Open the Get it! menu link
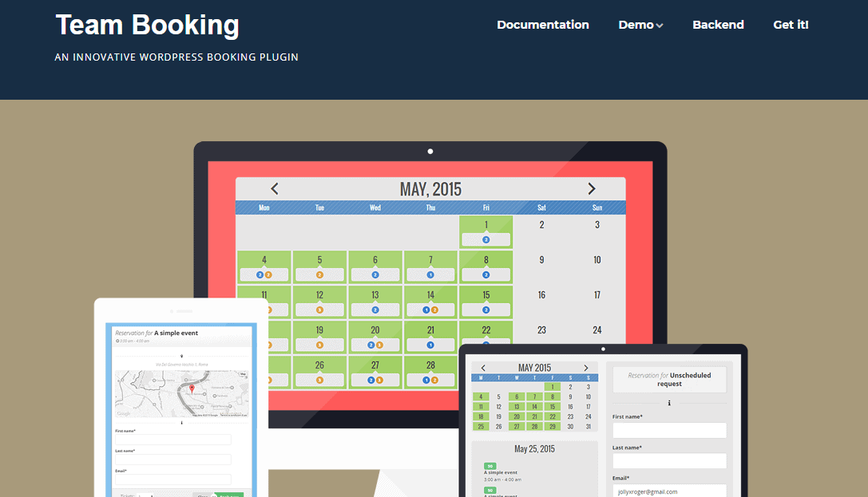868x497 pixels. pos(791,25)
